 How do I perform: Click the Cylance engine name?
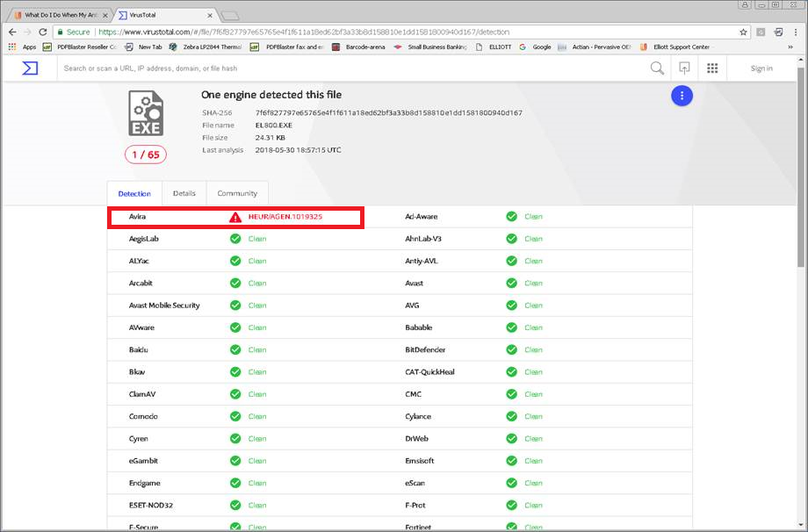[x=418, y=416]
